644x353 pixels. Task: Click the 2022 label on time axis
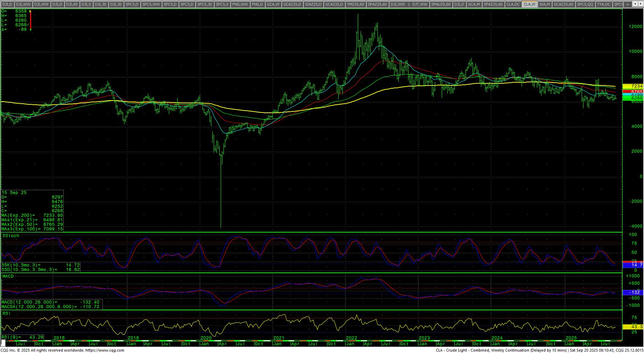point(351,338)
